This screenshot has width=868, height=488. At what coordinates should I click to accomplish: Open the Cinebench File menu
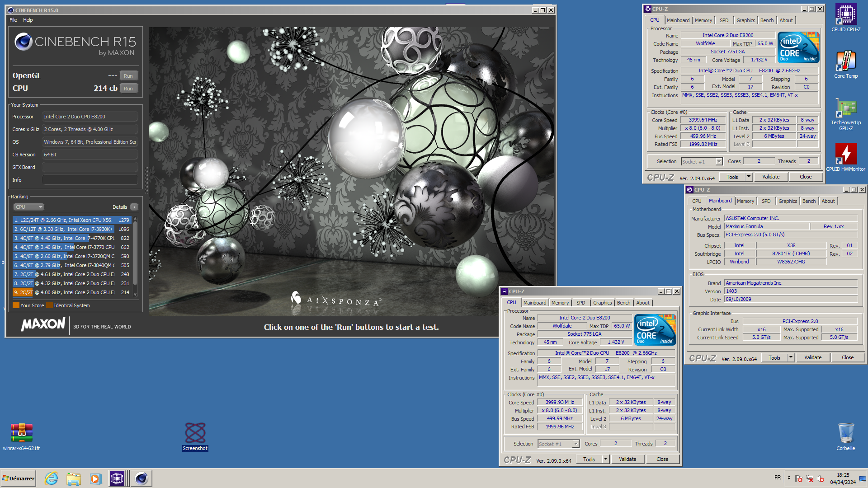(13, 20)
